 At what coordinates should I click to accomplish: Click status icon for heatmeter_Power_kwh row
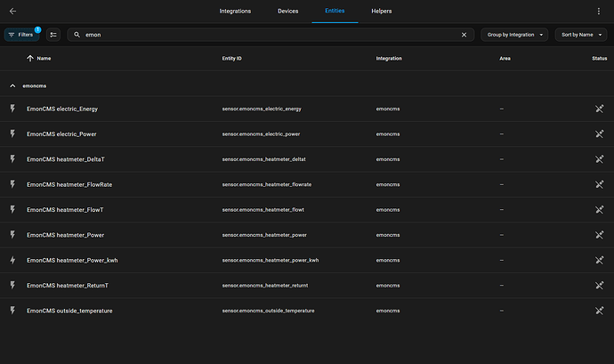pos(599,260)
